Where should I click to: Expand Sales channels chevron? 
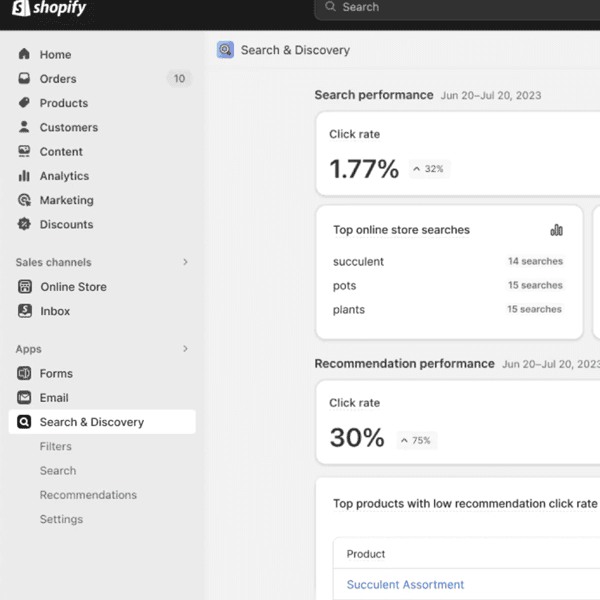point(185,262)
